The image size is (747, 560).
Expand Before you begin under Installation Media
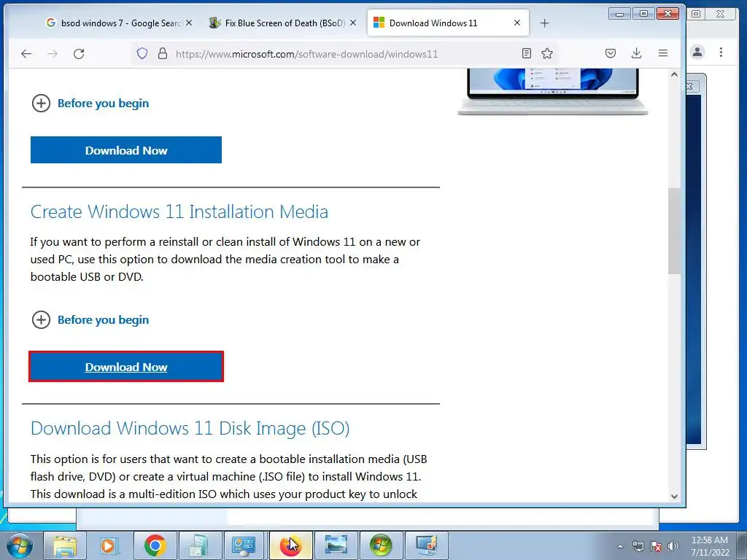coord(90,320)
